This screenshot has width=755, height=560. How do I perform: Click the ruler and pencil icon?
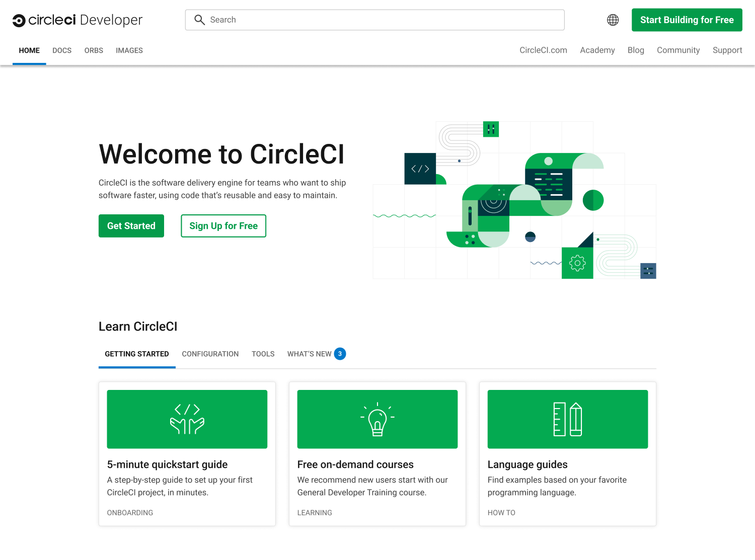[x=568, y=419]
